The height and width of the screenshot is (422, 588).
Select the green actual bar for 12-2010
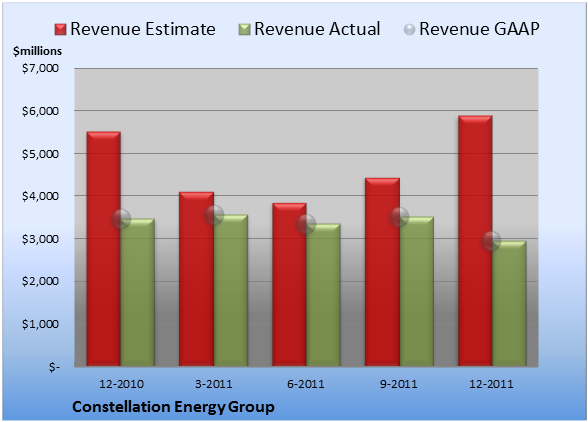coord(138,292)
